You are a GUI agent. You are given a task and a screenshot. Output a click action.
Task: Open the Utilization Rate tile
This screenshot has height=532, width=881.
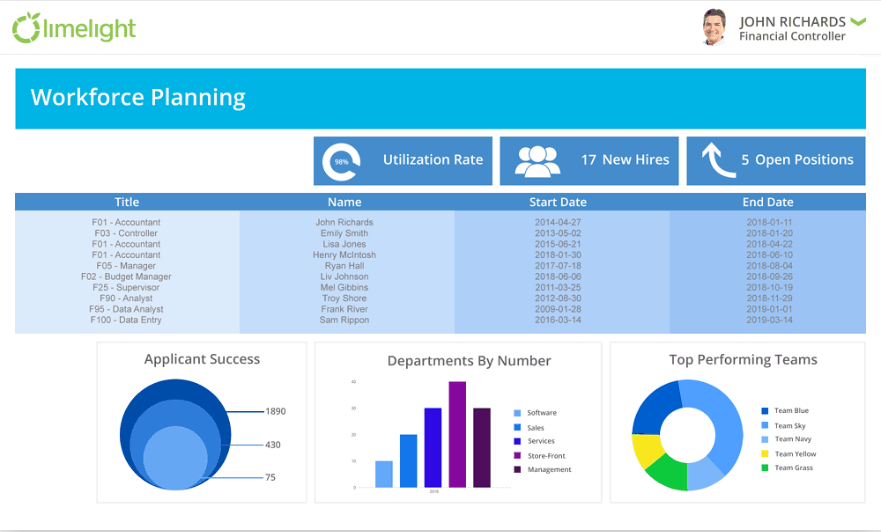[403, 161]
